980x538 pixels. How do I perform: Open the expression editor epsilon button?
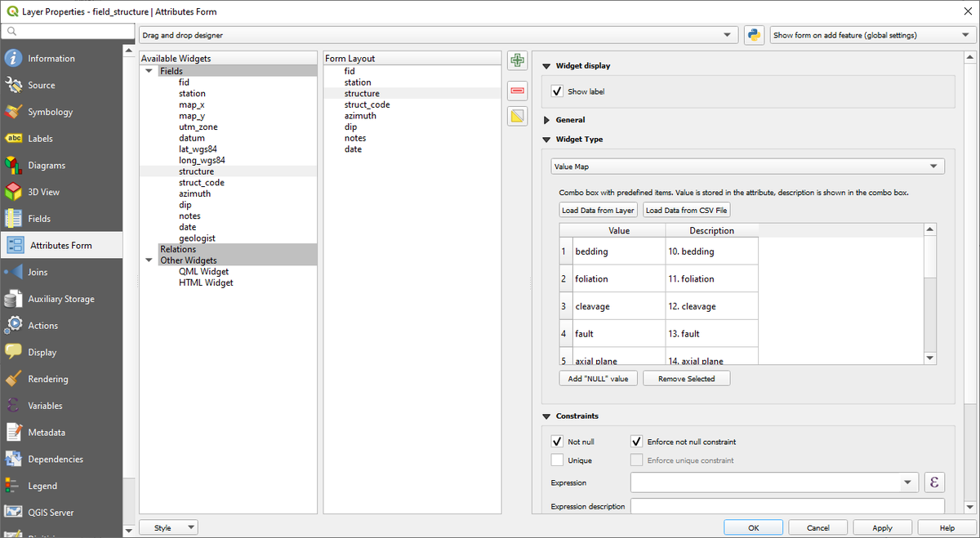point(933,482)
